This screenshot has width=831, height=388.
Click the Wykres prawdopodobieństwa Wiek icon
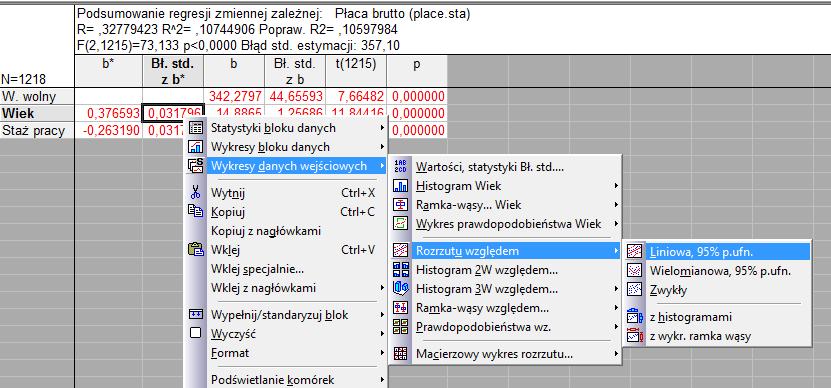pyautogui.click(x=401, y=224)
